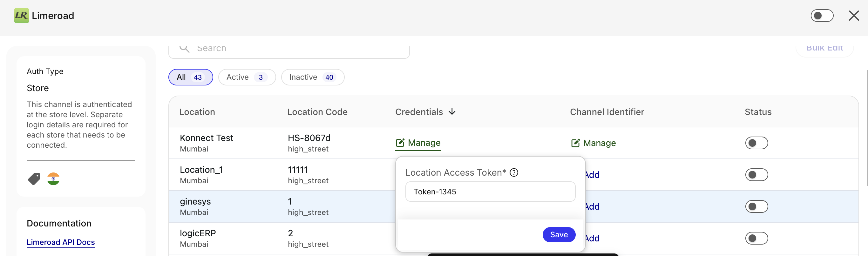This screenshot has width=868, height=256.
Task: Click edit icon beside Channel Identifier Manage
Action: pos(575,143)
